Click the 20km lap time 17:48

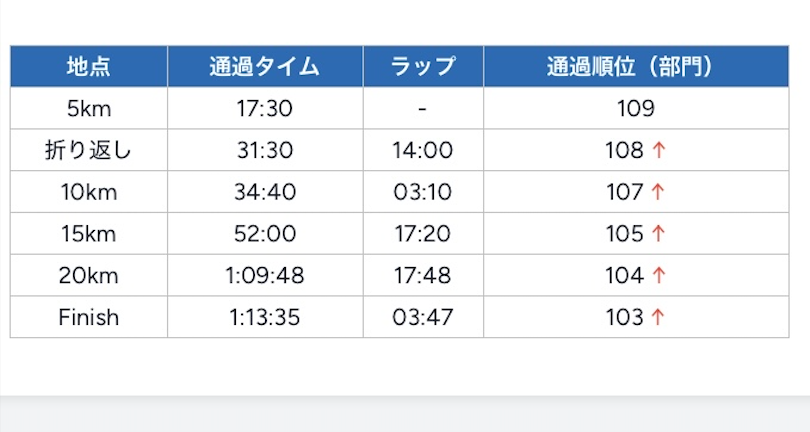[423, 276]
